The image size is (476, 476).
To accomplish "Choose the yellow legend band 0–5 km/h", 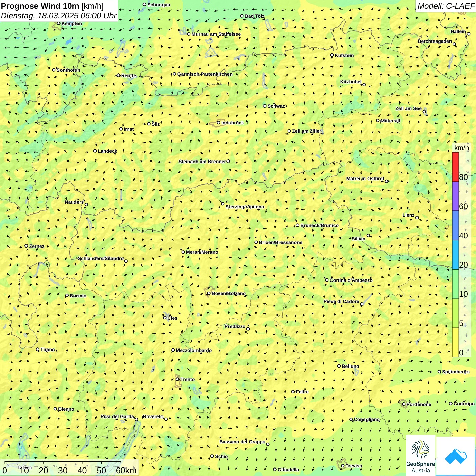I will [x=455, y=342].
